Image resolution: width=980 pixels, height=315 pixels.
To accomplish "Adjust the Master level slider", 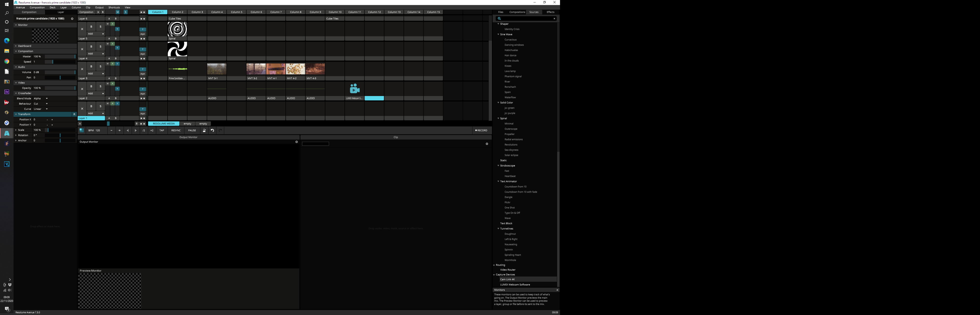I will click(60, 56).
